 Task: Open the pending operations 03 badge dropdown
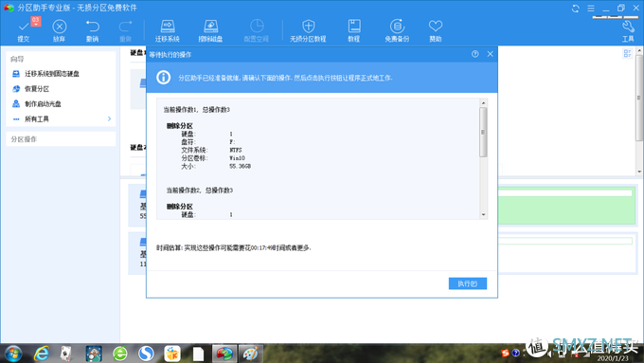(36, 21)
